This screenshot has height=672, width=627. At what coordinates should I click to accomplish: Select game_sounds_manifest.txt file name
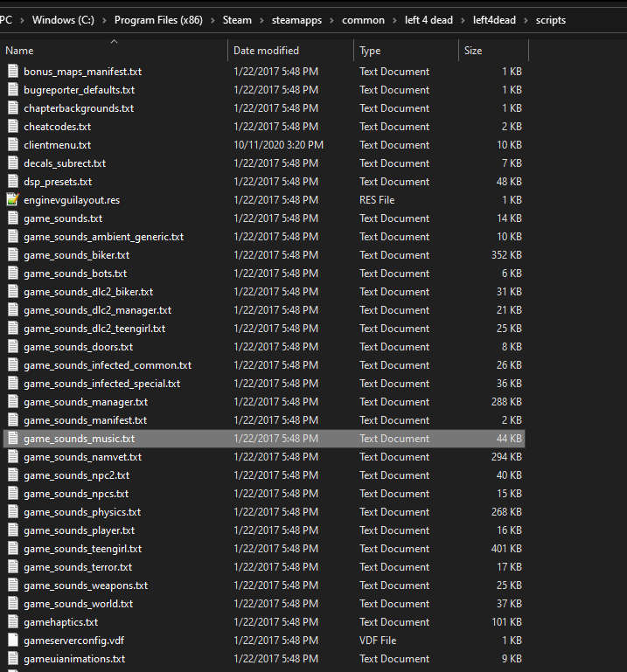(x=86, y=420)
